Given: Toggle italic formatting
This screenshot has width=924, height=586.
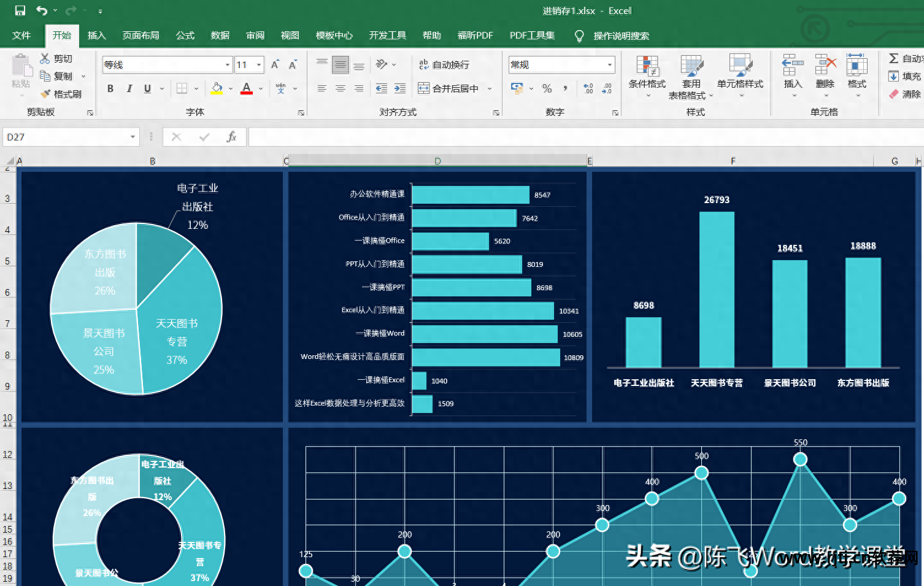Looking at the screenshot, I should pyautogui.click(x=129, y=88).
